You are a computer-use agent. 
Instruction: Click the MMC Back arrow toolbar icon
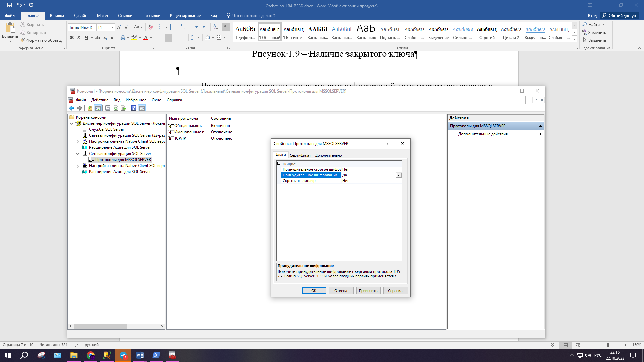point(72,108)
